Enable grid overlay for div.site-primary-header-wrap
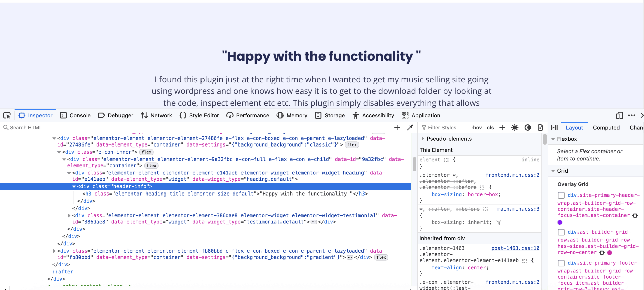 point(561,195)
